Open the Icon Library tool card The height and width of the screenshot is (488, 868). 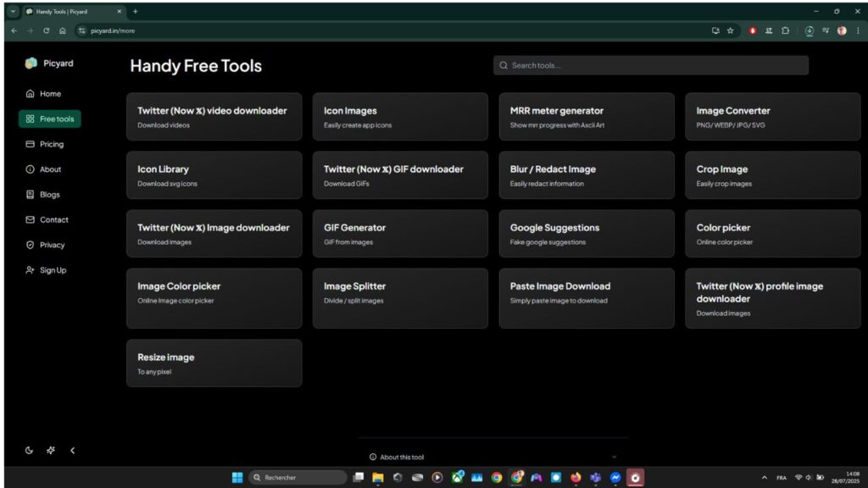click(214, 175)
